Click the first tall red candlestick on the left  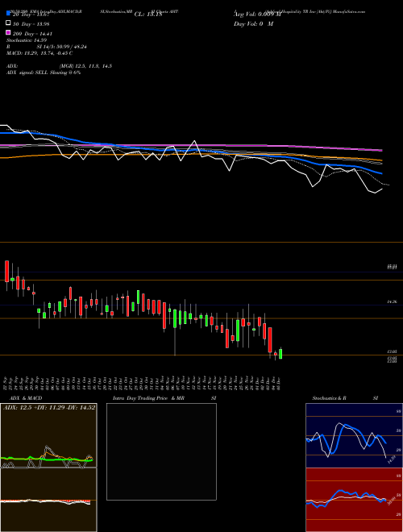[6, 272]
